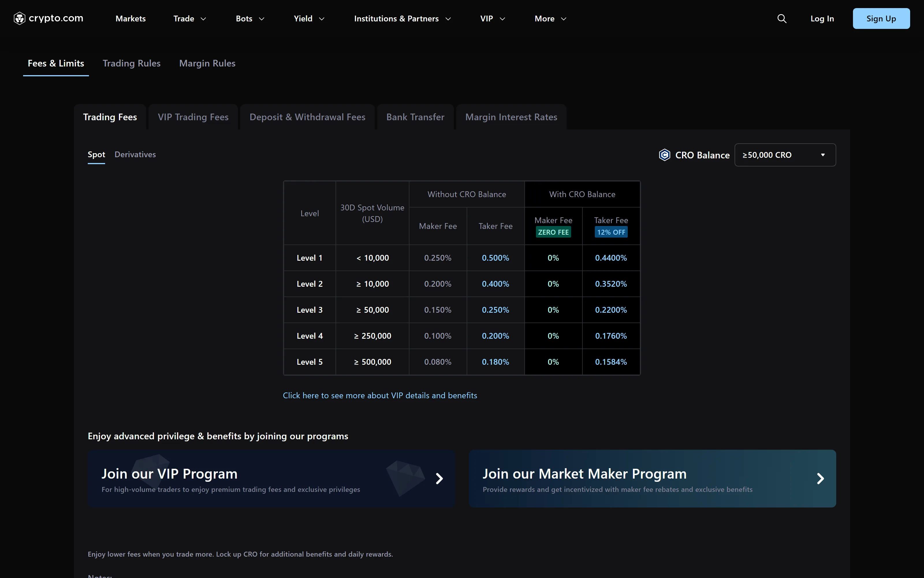Expand the More menu

click(550, 18)
